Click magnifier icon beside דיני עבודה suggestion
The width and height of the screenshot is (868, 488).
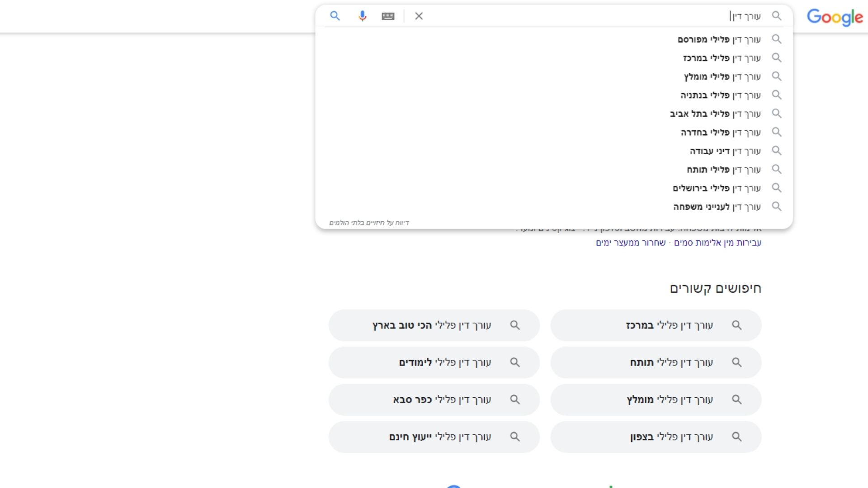click(x=777, y=150)
